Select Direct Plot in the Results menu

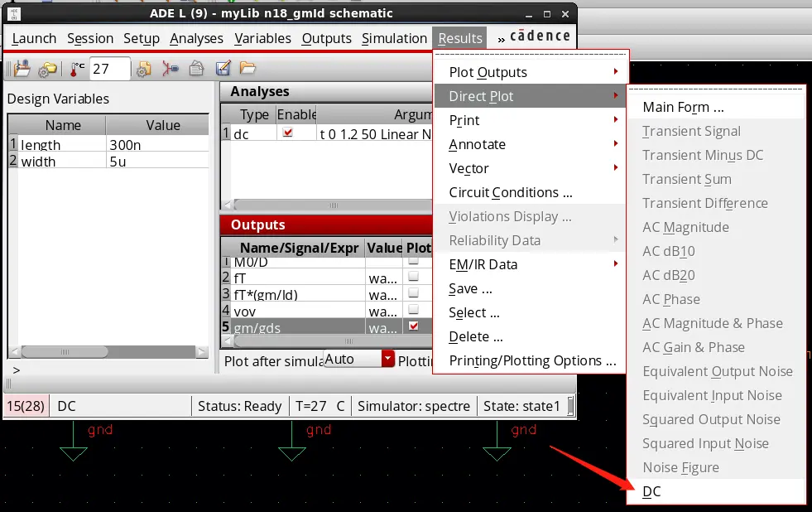point(529,96)
